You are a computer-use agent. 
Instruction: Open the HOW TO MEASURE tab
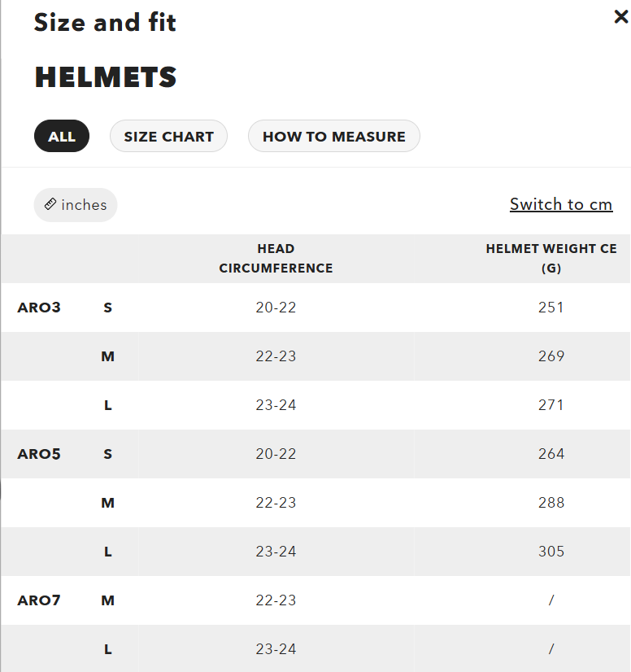point(333,136)
